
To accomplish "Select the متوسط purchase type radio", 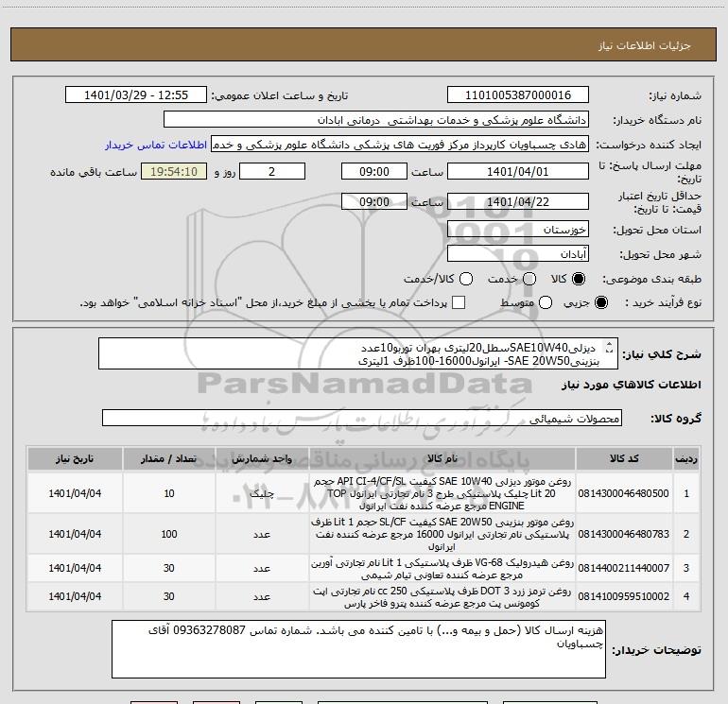I will pos(546,302).
